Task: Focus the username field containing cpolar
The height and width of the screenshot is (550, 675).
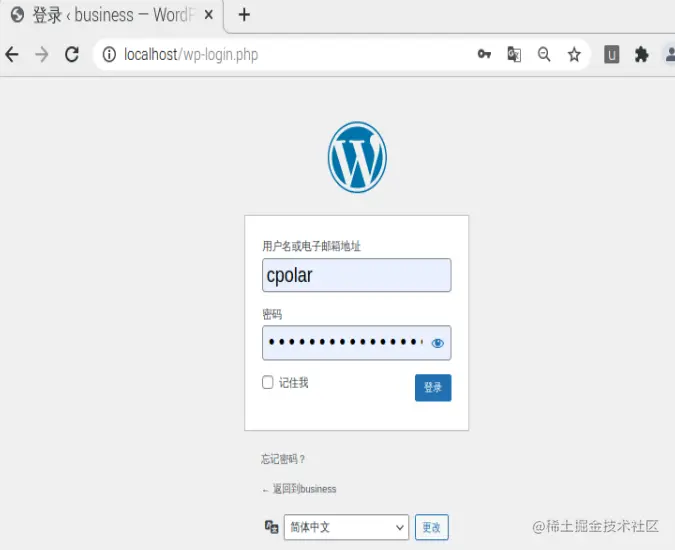Action: 356,275
